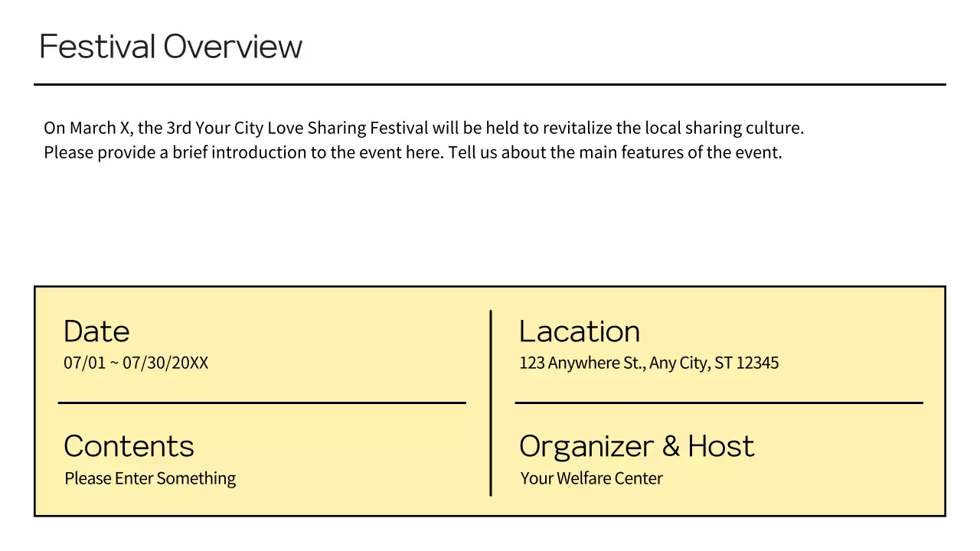
Task: Select the Date heading
Action: tap(96, 331)
